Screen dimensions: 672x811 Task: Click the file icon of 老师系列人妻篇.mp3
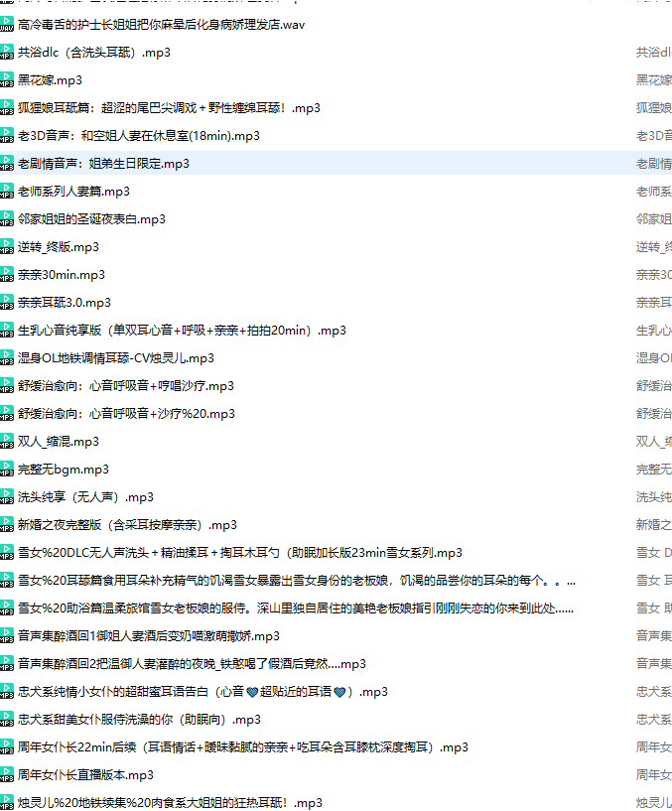click(7, 192)
